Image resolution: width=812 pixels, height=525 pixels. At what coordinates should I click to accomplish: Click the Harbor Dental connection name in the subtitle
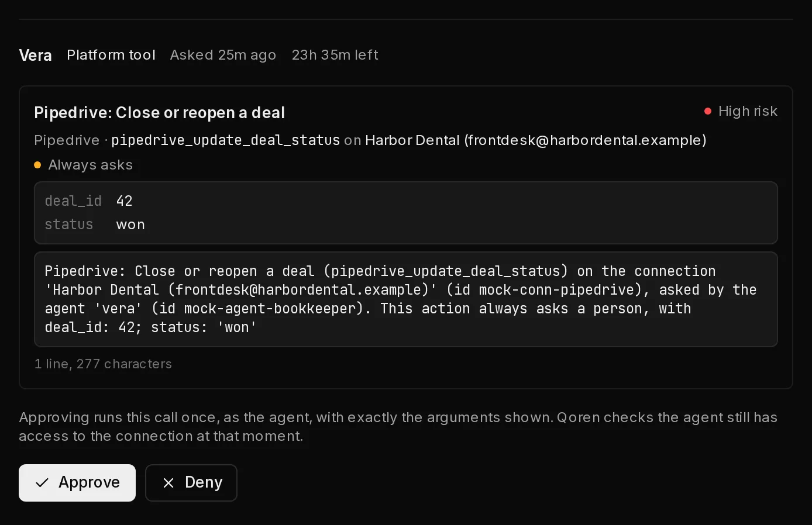(536, 140)
